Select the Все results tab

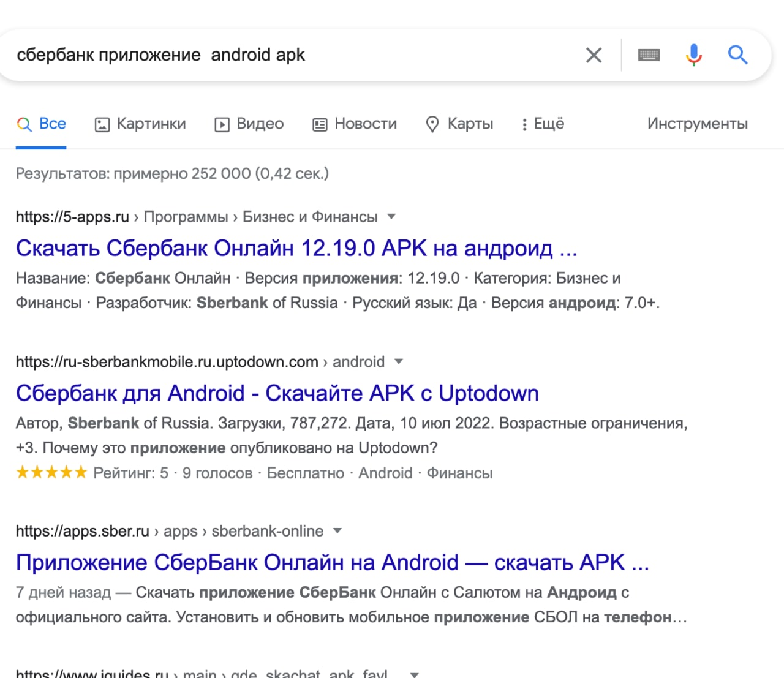coord(41,124)
